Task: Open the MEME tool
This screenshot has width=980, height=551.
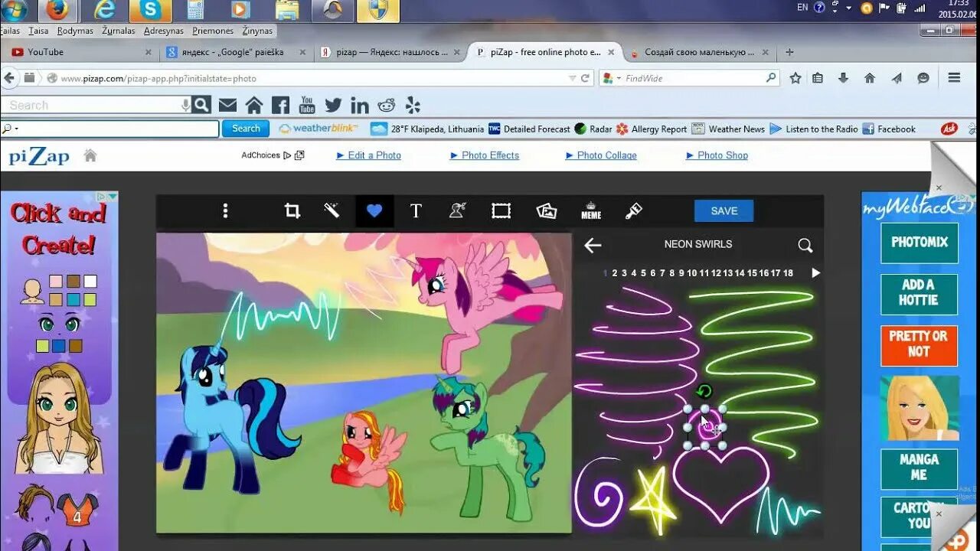Action: click(x=591, y=211)
